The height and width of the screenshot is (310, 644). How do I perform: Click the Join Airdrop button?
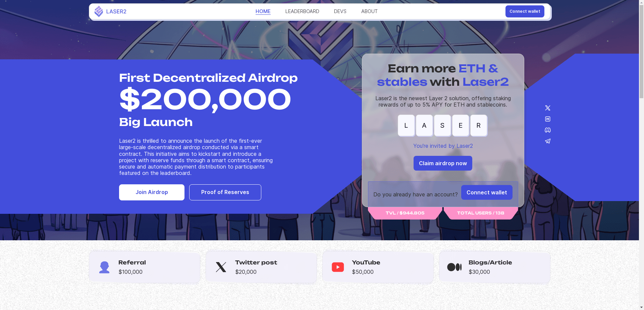coord(152,192)
